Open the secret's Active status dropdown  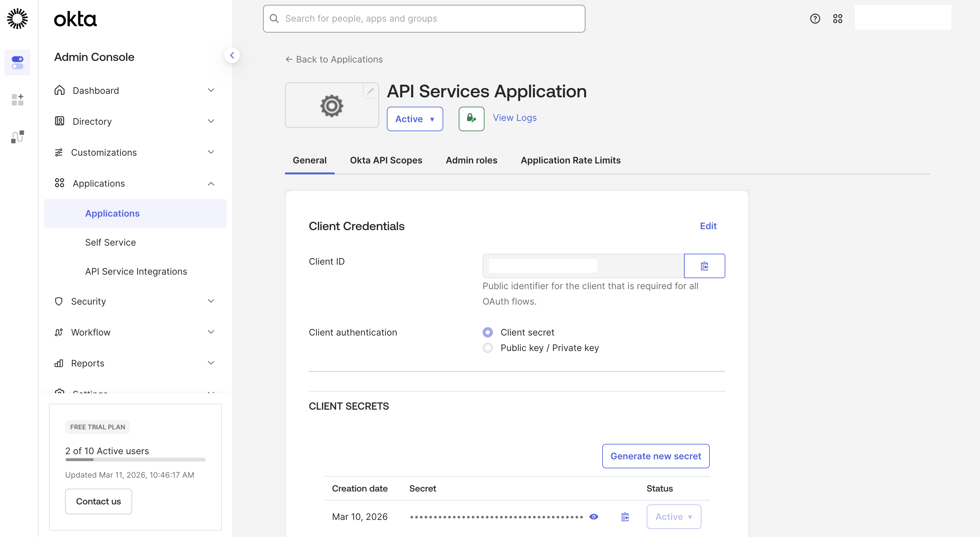(x=673, y=517)
